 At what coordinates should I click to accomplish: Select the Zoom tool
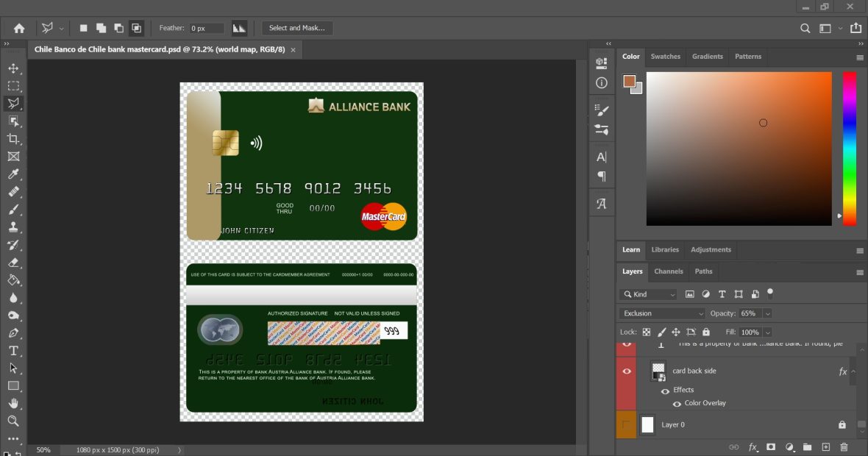(x=13, y=421)
